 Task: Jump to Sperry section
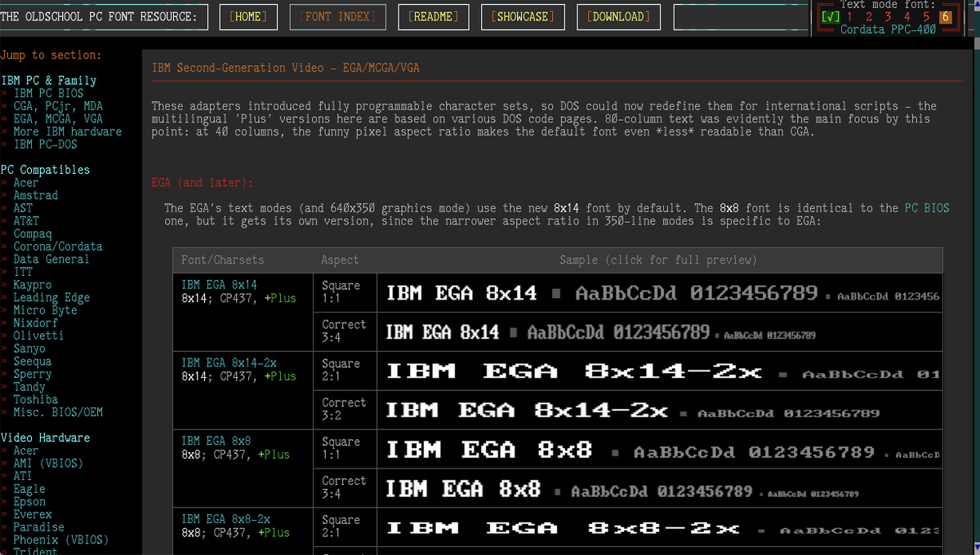33,374
